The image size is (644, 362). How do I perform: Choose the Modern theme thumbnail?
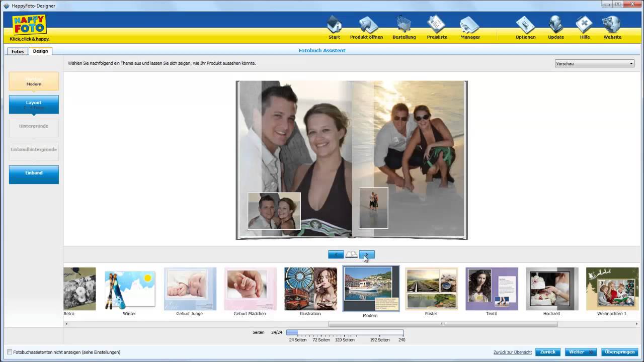tap(371, 289)
